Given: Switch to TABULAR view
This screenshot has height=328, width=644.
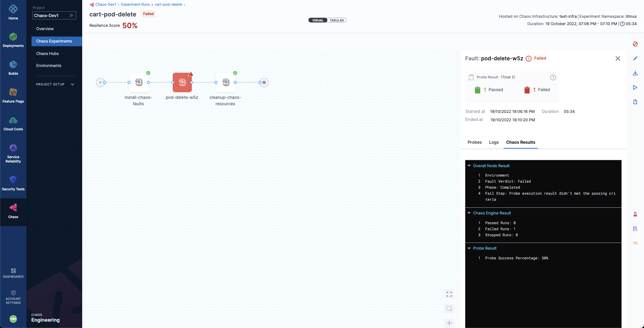Looking at the screenshot, I should coord(336,20).
